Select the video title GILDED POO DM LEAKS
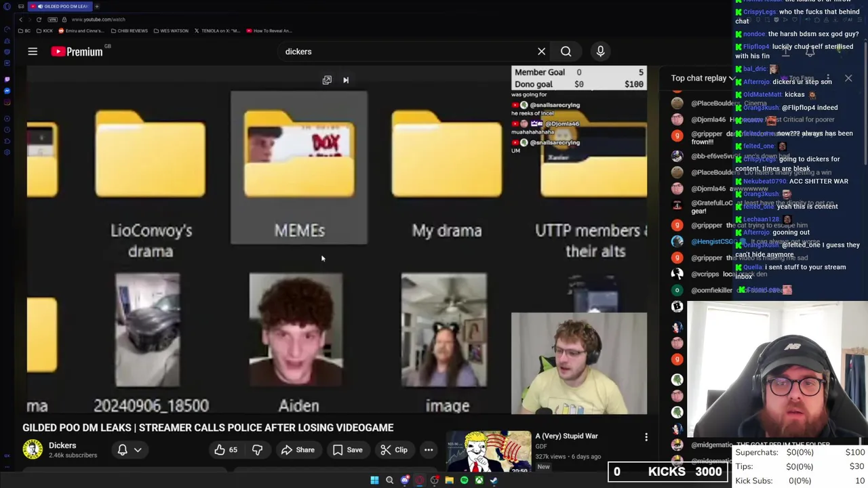This screenshot has width=868, height=488. [x=208, y=428]
